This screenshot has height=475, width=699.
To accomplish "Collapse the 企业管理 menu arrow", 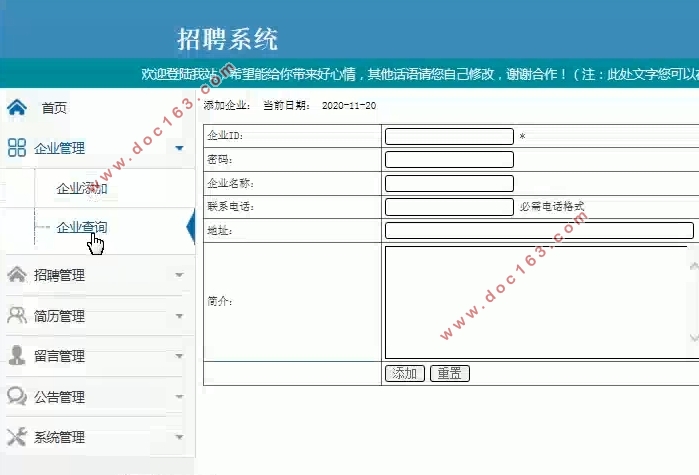I will click(x=179, y=148).
